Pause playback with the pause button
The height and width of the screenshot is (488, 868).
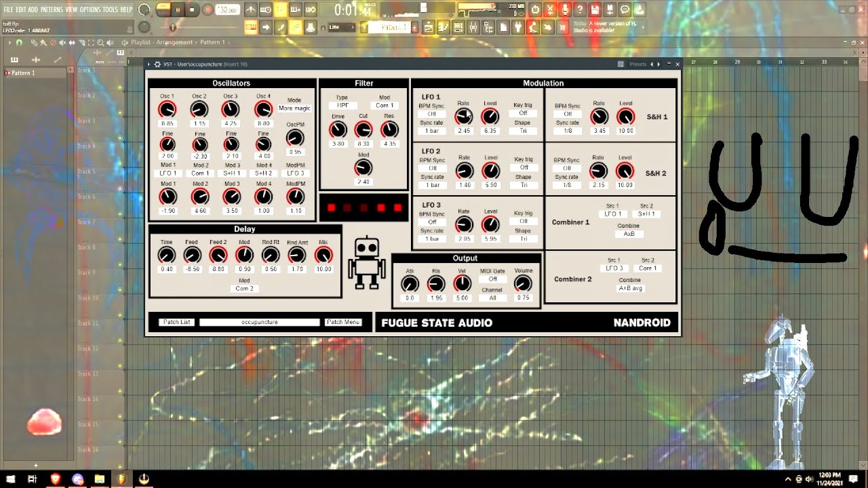(178, 9)
